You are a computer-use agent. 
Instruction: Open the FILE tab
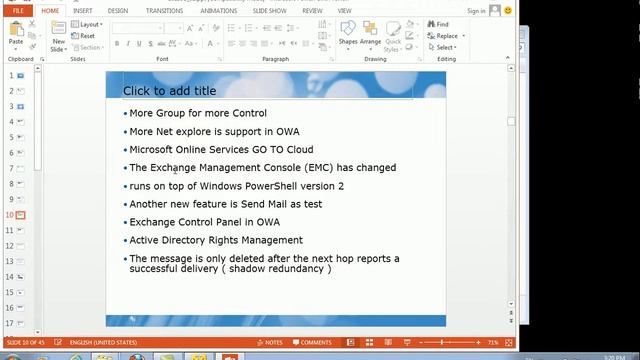18,11
